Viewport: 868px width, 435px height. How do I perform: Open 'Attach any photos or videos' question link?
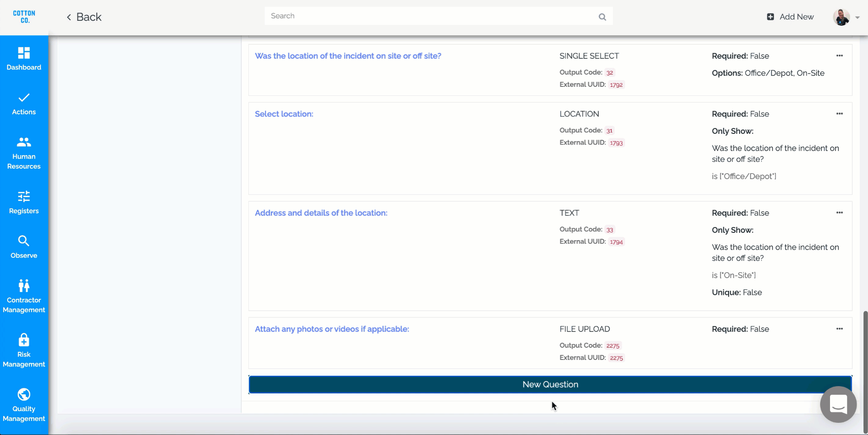point(332,329)
